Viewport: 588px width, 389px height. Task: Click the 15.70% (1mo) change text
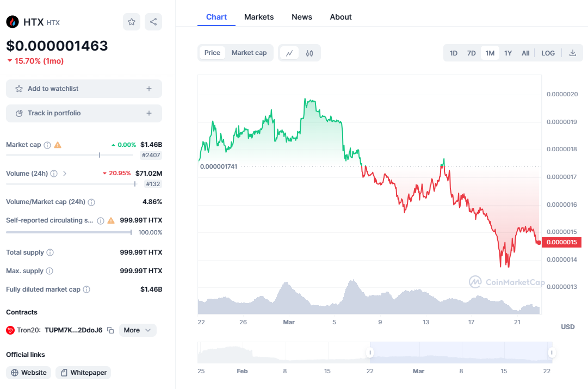pos(39,61)
